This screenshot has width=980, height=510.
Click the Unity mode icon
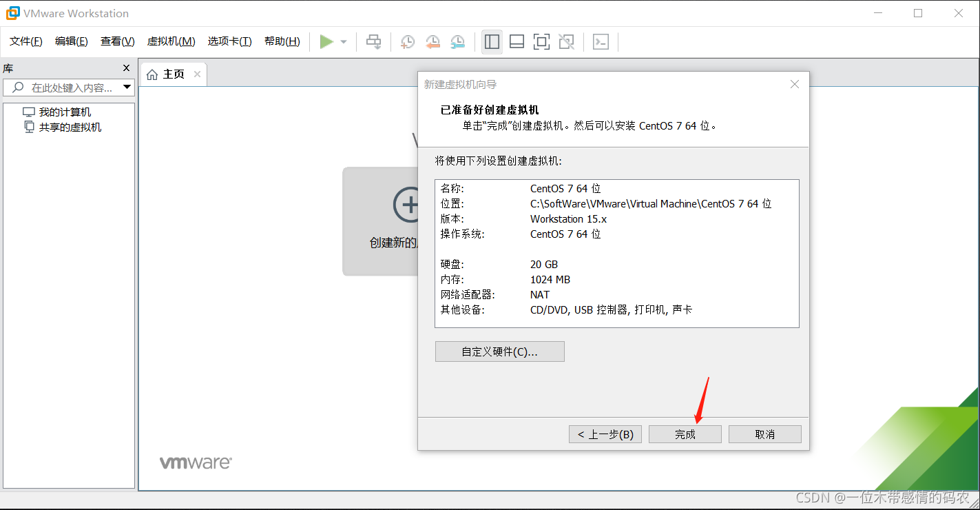click(x=566, y=42)
